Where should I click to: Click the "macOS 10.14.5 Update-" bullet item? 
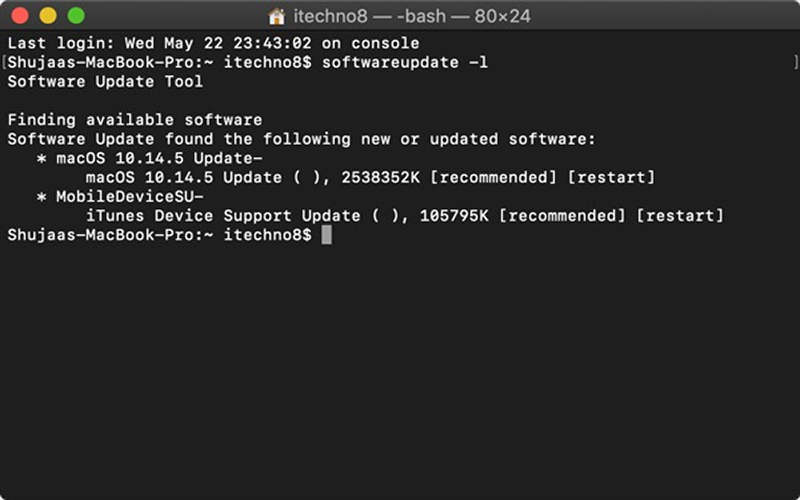[x=159, y=159]
